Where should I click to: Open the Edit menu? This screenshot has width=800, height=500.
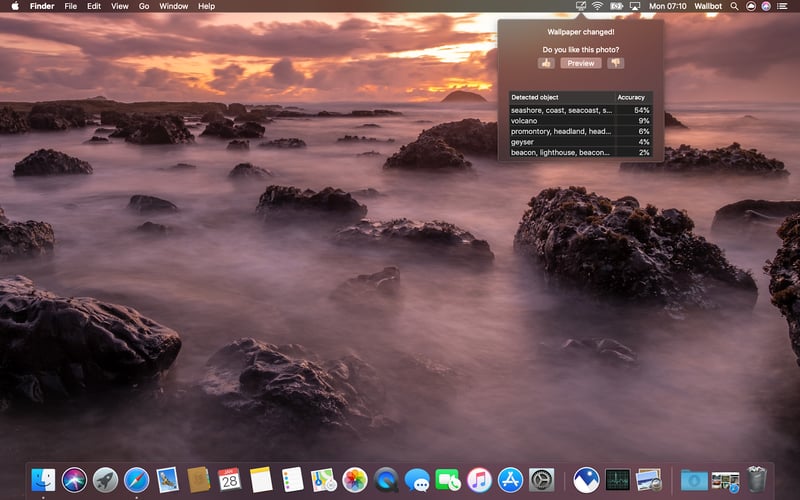pyautogui.click(x=94, y=6)
